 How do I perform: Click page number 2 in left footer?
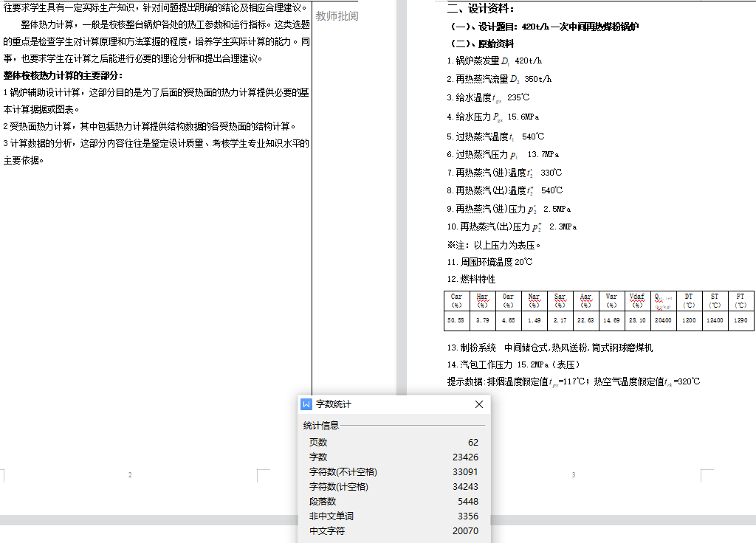click(x=130, y=475)
